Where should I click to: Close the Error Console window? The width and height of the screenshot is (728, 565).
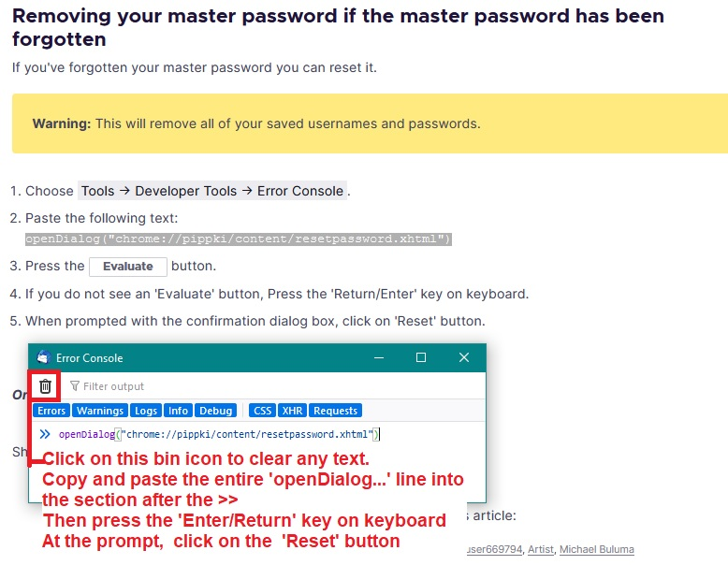(464, 357)
